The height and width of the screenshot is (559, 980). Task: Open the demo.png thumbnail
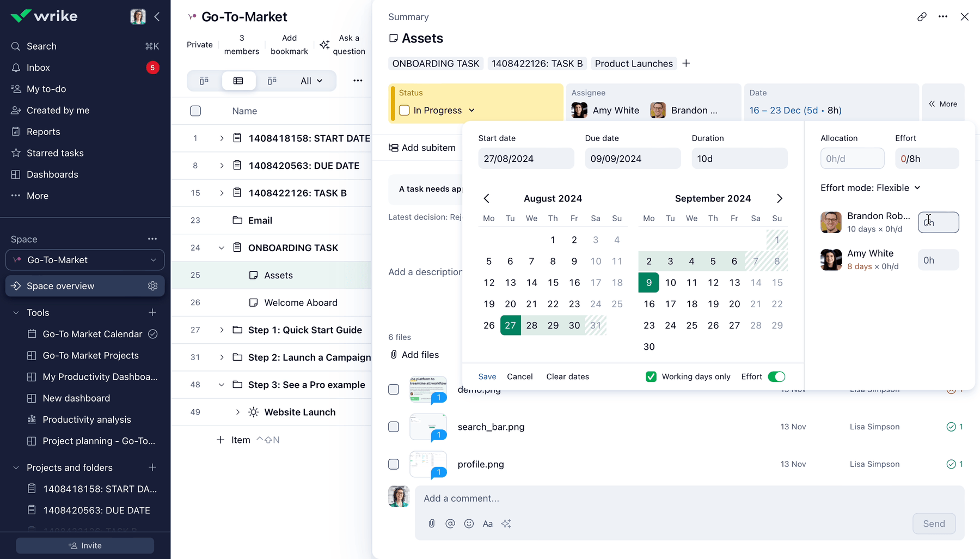(428, 390)
